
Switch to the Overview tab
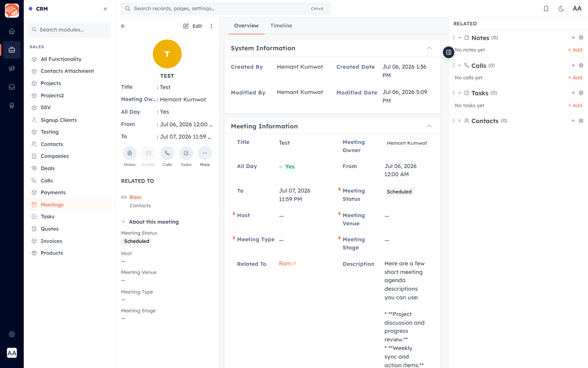[x=246, y=26]
